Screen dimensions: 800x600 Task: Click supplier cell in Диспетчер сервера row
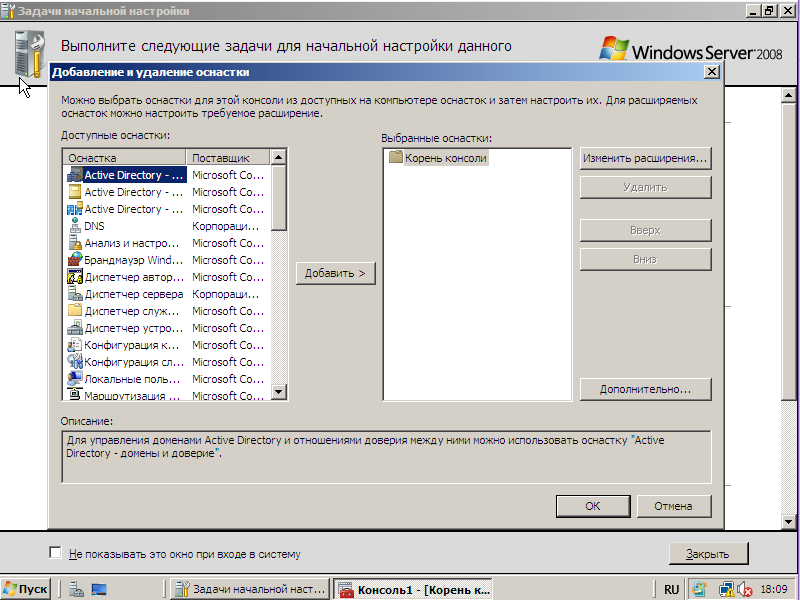(226, 294)
